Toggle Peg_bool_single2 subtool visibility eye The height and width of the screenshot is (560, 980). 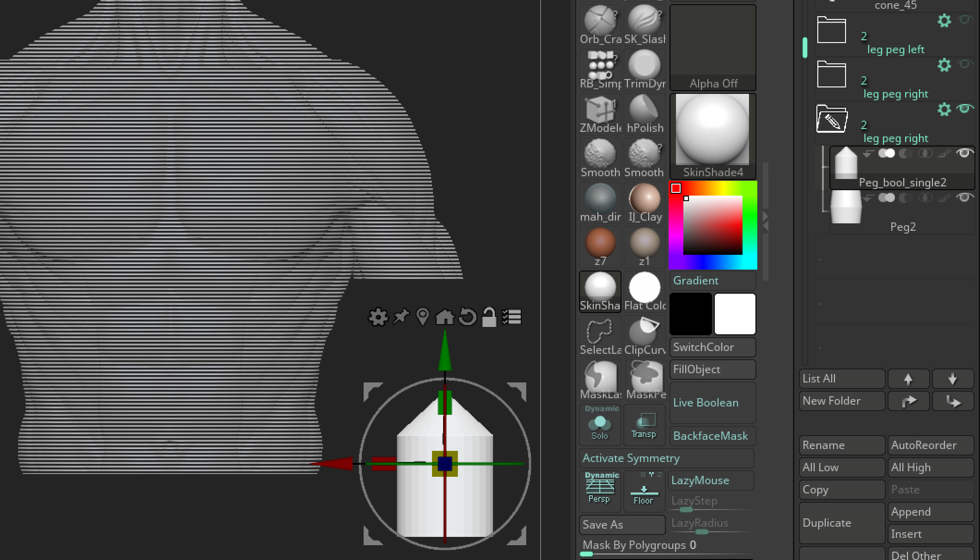pos(964,153)
